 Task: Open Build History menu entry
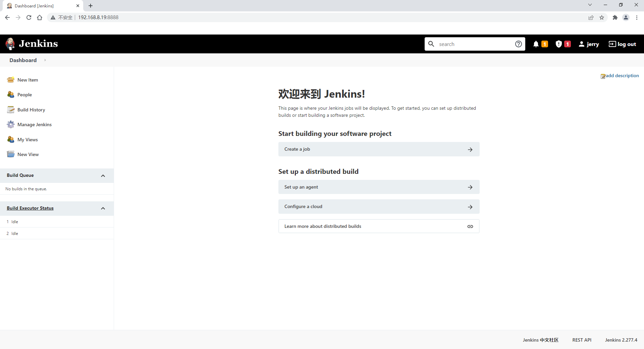[x=31, y=110]
